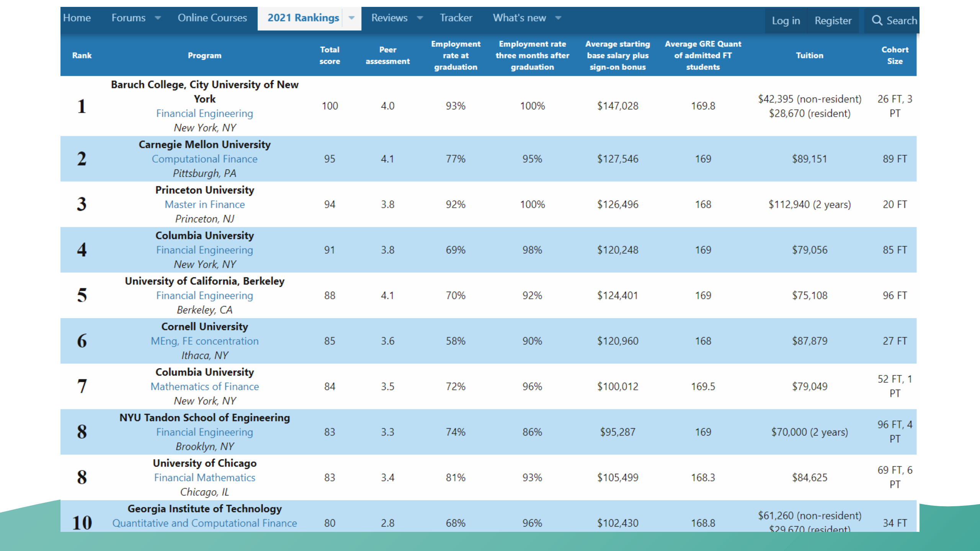Viewport: 980px width, 551px height.
Task: Open Columbia Mathematics of Finance link
Action: click(x=204, y=387)
